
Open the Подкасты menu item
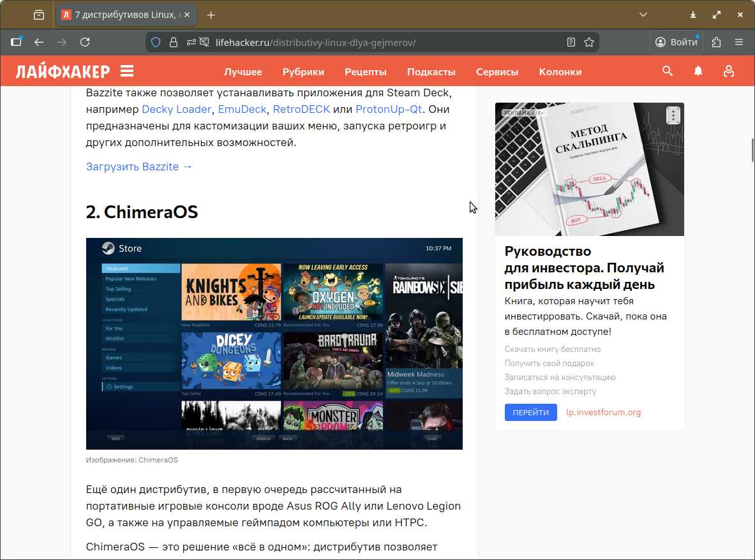tap(431, 71)
